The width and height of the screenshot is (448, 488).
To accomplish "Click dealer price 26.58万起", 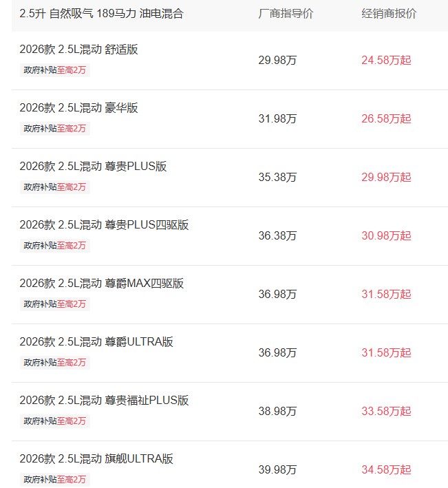I will pos(386,119).
